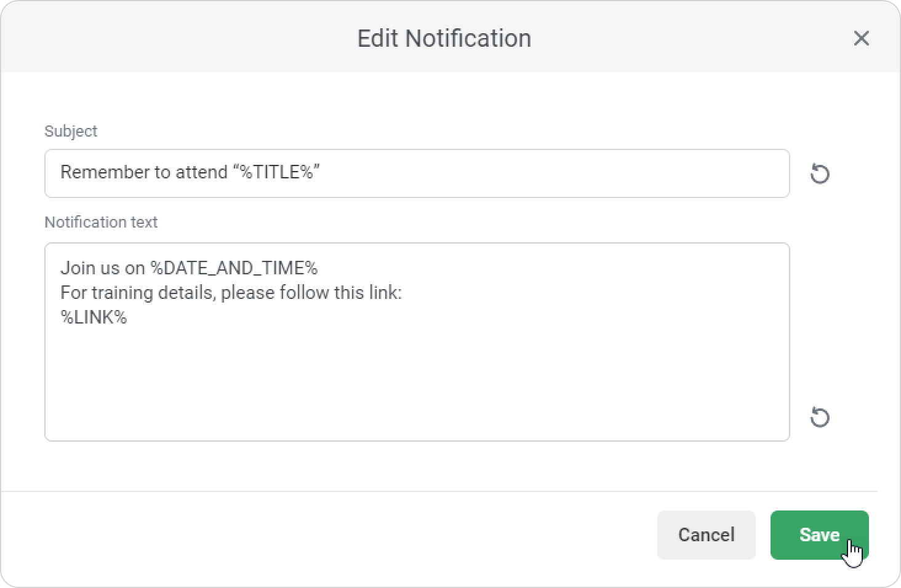
Task: Click 'follow this link:' text in body
Action: point(340,293)
